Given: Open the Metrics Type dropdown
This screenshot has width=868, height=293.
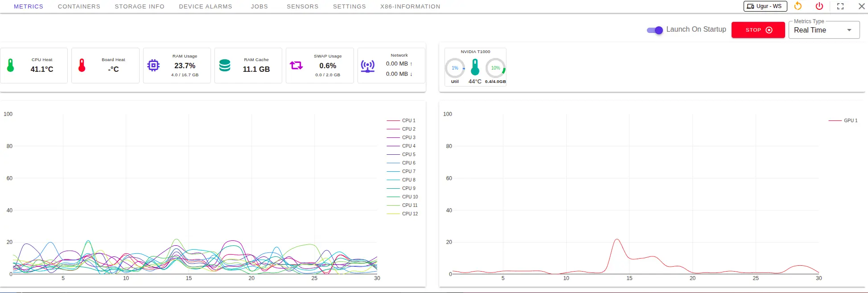Looking at the screenshot, I should point(824,30).
